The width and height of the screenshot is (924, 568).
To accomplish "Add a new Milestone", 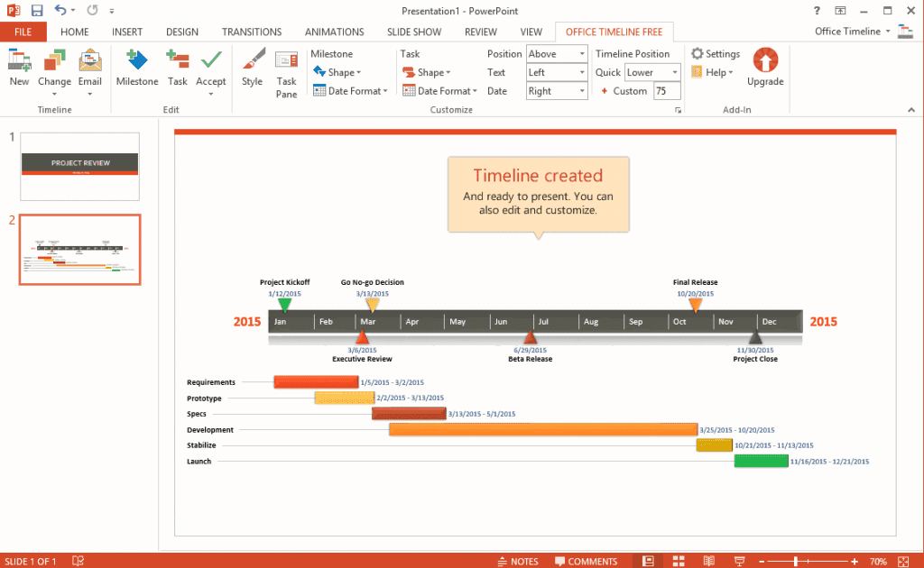I will (137, 68).
